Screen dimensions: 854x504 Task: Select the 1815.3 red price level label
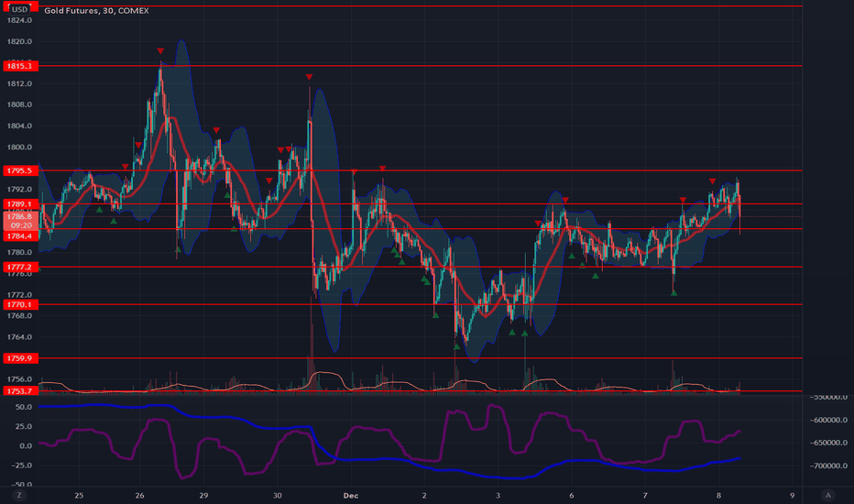coord(21,66)
